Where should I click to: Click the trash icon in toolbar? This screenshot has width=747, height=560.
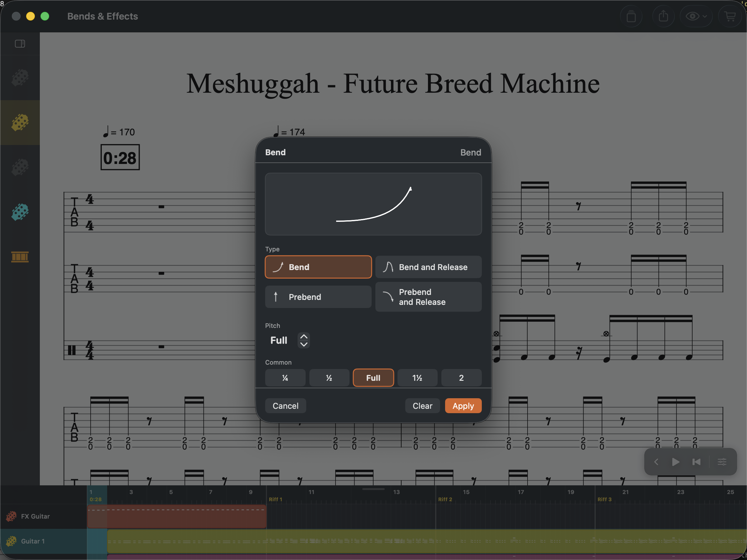631,16
